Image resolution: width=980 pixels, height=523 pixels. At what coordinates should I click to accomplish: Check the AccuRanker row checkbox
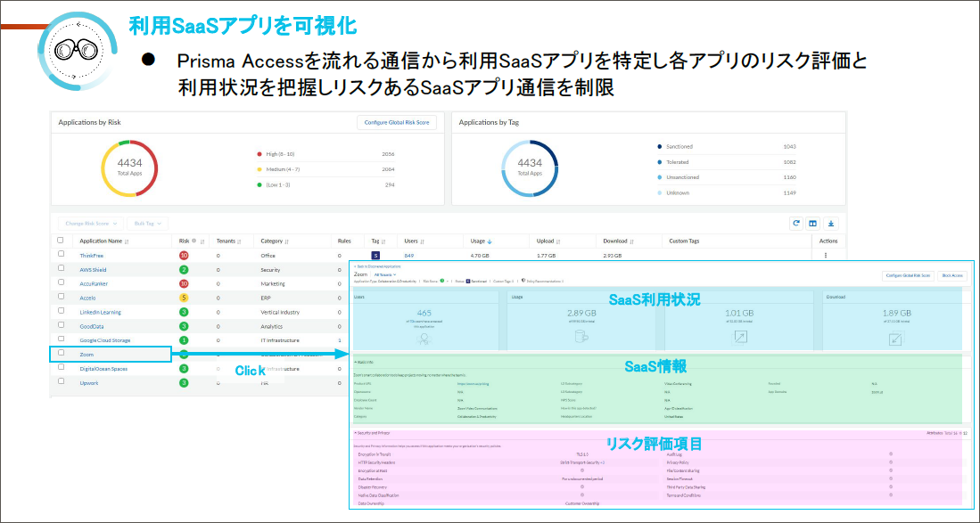[x=61, y=282]
